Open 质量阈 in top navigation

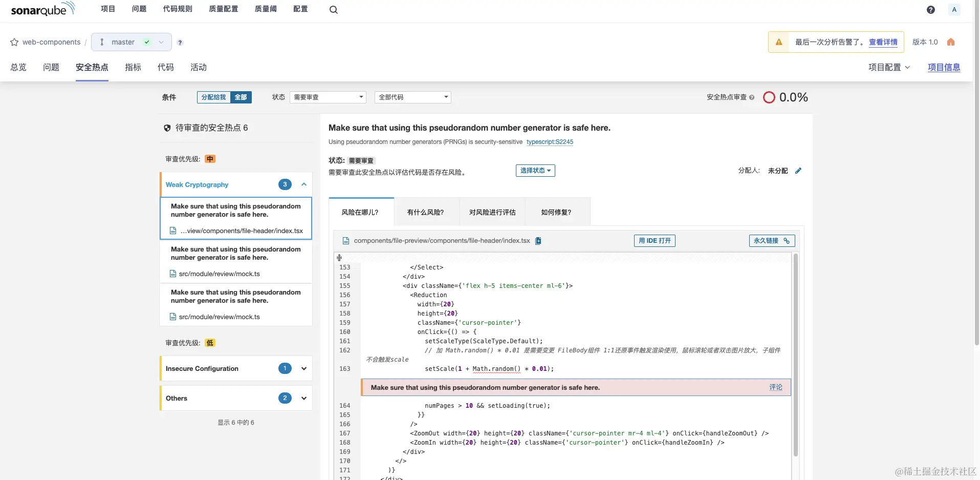click(266, 9)
